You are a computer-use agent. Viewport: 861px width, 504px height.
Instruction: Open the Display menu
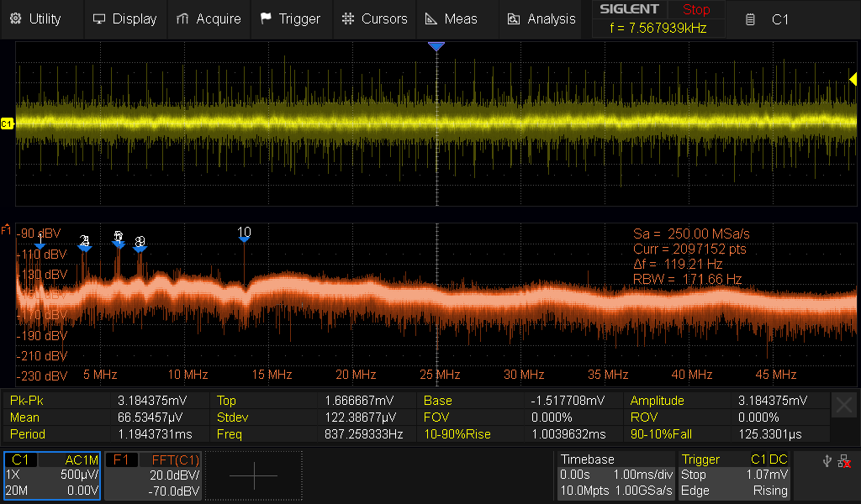click(124, 18)
